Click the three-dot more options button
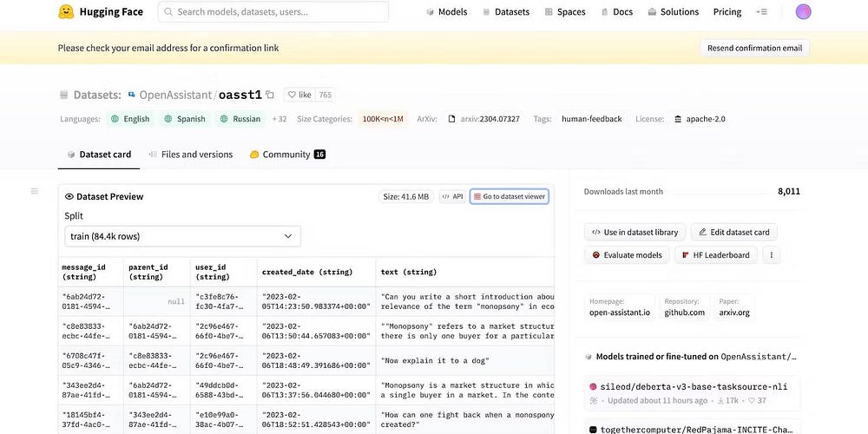Image resolution: width=868 pixels, height=434 pixels. pos(771,255)
